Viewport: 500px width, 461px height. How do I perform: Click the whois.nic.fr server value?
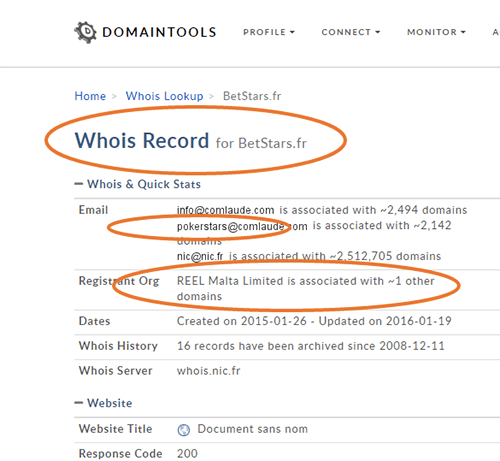(x=209, y=371)
